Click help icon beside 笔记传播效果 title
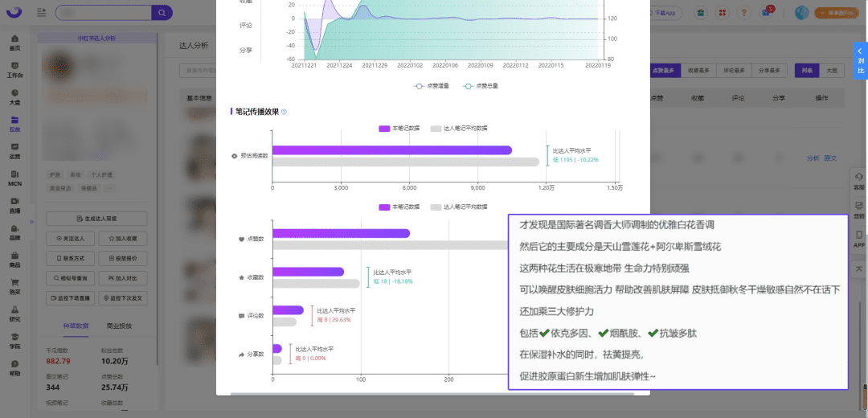The height and width of the screenshot is (418, 868). pos(284,112)
